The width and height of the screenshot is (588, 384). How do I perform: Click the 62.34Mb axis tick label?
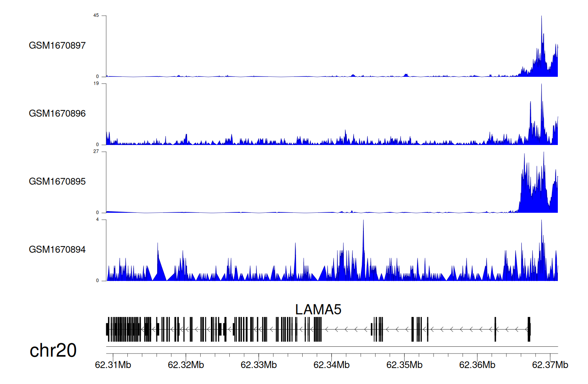coord(332,365)
